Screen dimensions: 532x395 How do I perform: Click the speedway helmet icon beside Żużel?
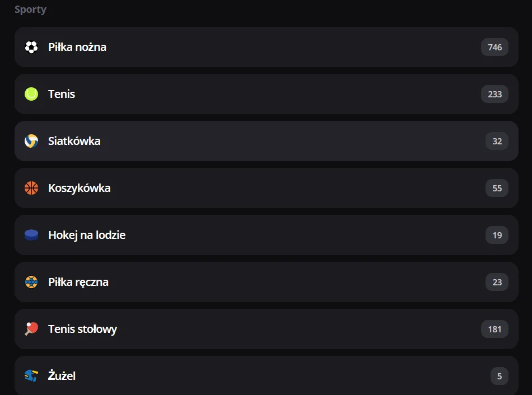[x=31, y=376]
